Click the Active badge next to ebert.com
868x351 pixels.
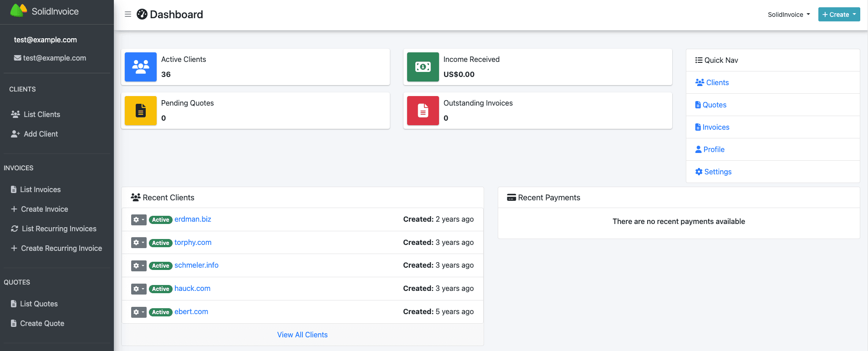[x=160, y=312]
